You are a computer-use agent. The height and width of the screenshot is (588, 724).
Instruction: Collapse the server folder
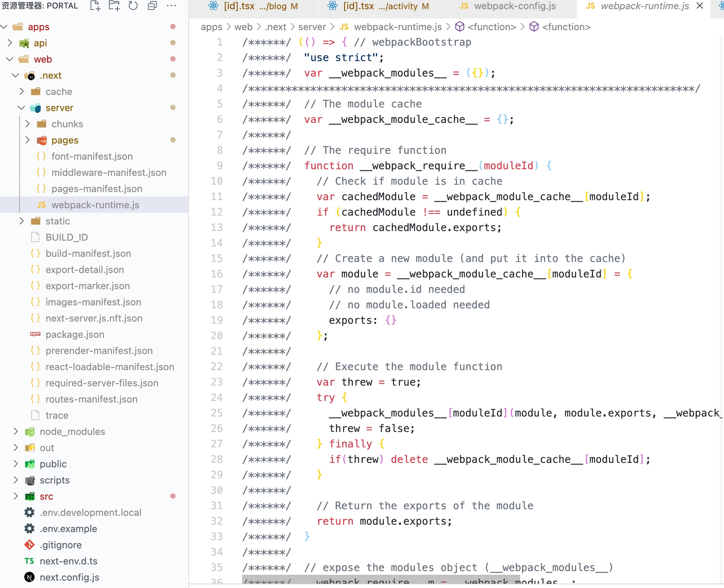pos(22,108)
